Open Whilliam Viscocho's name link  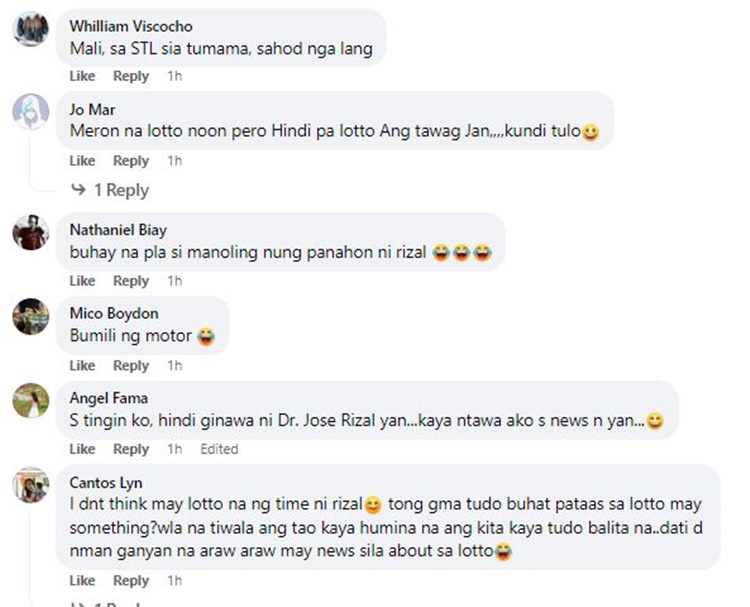tap(131, 26)
